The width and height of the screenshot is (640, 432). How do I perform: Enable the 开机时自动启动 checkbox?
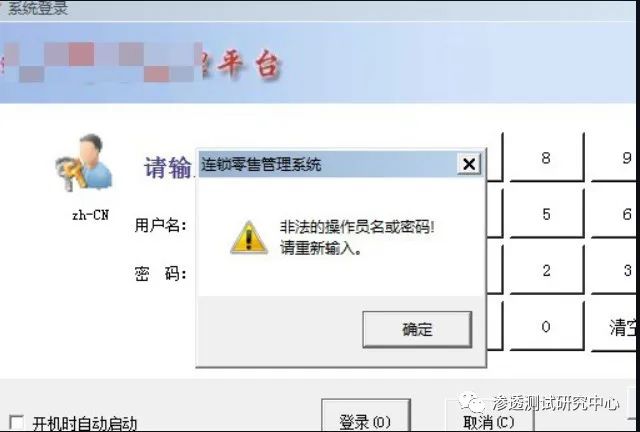(x=16, y=423)
